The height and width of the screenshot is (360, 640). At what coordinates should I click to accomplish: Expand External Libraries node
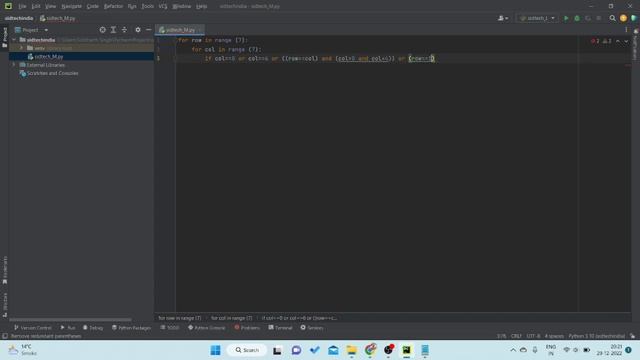pyautogui.click(x=14, y=65)
